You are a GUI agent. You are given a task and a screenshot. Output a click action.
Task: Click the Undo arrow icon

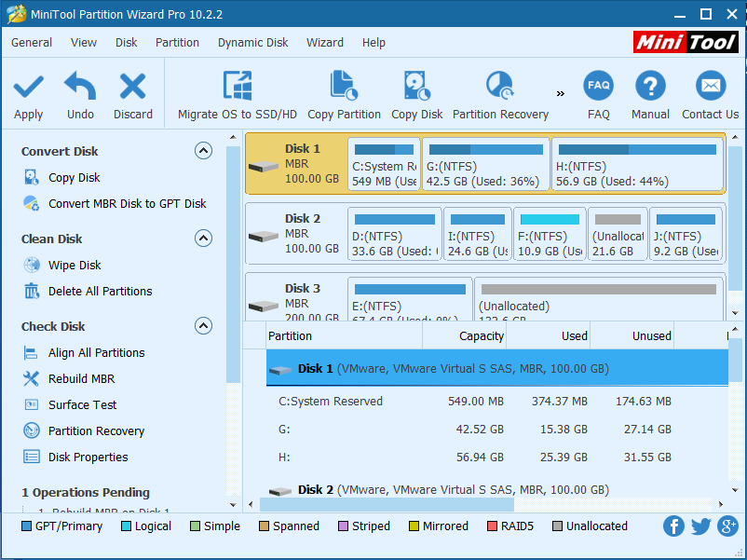[x=80, y=86]
